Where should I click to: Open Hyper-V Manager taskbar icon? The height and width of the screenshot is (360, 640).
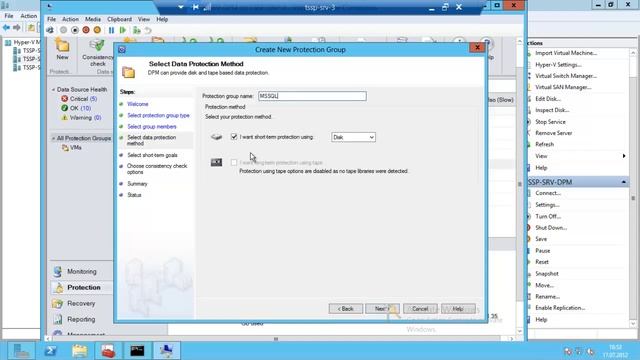166,351
